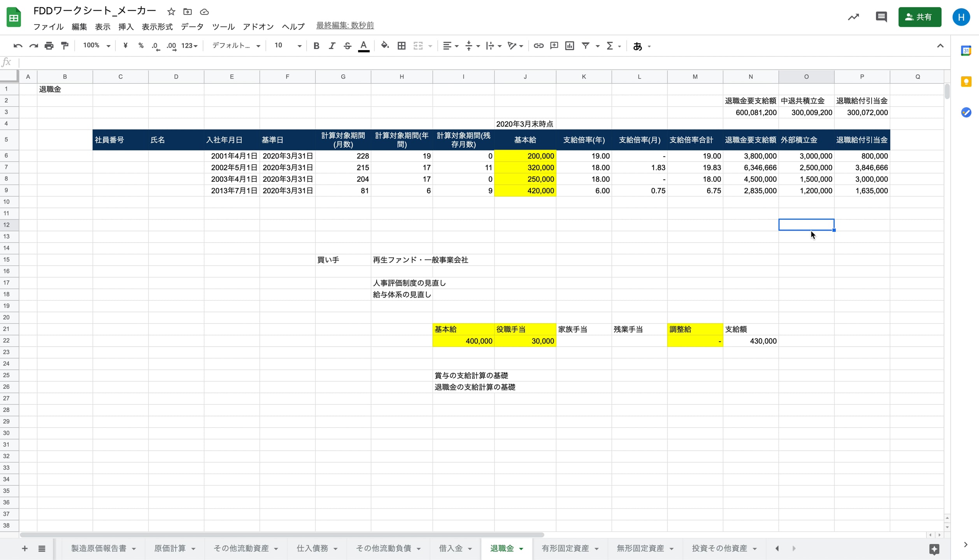Open the 退職金 sheet tab menu arrow
The image size is (979, 560).
pos(521,549)
